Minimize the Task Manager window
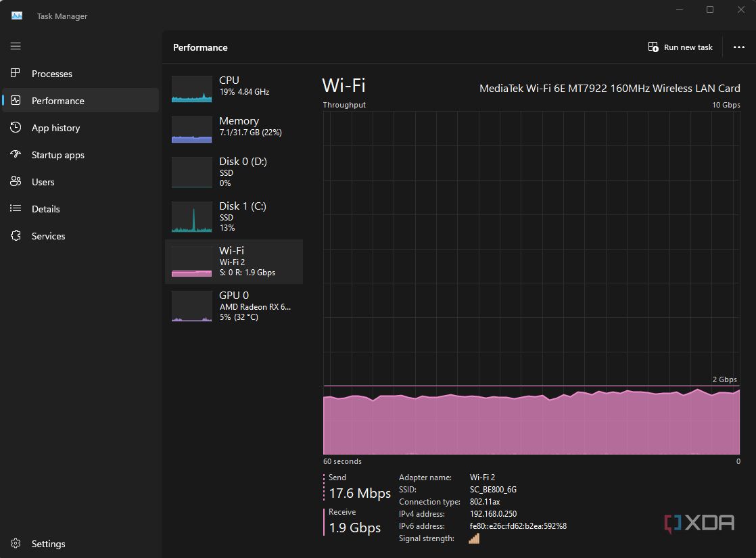The image size is (756, 558). click(x=680, y=9)
